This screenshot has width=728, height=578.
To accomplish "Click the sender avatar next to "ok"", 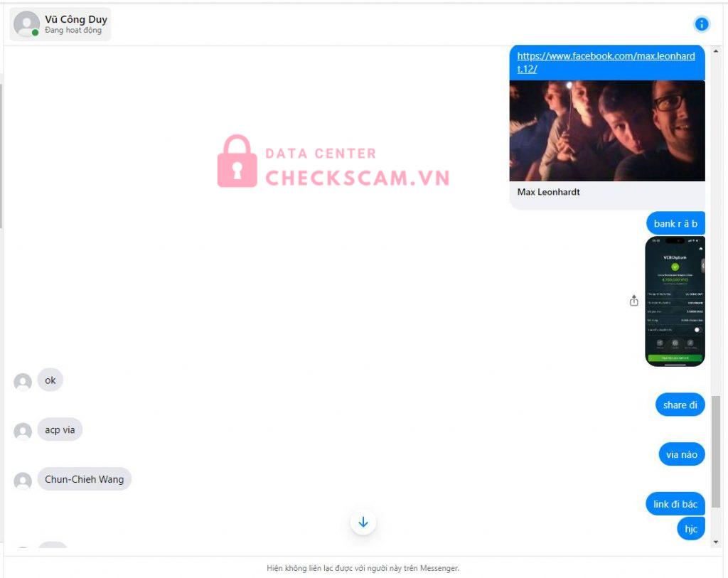I will [x=23, y=382].
